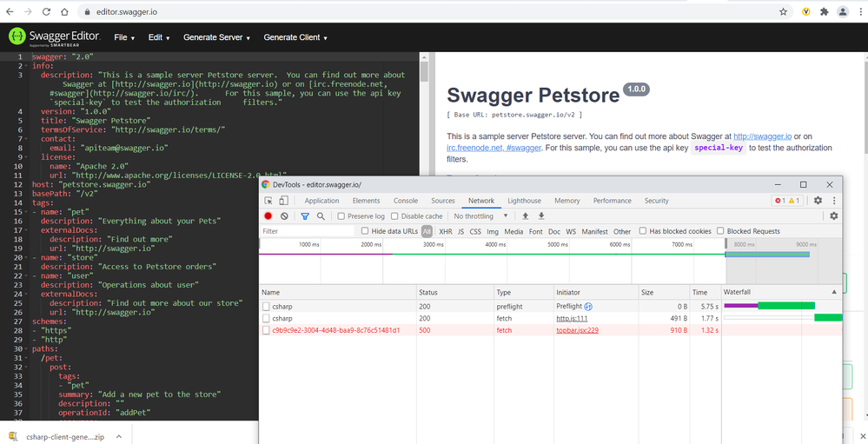
Task: Open the File menu in Swagger Editor
Action: pos(123,37)
